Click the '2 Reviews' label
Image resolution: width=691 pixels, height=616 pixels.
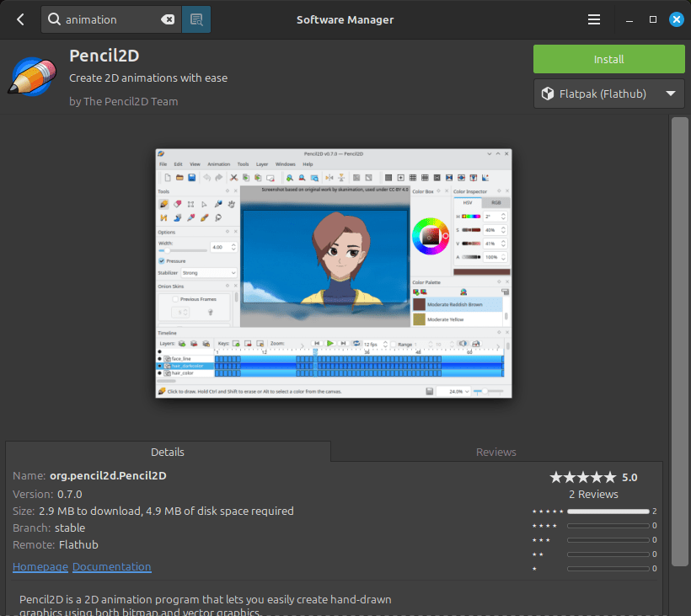click(x=593, y=495)
